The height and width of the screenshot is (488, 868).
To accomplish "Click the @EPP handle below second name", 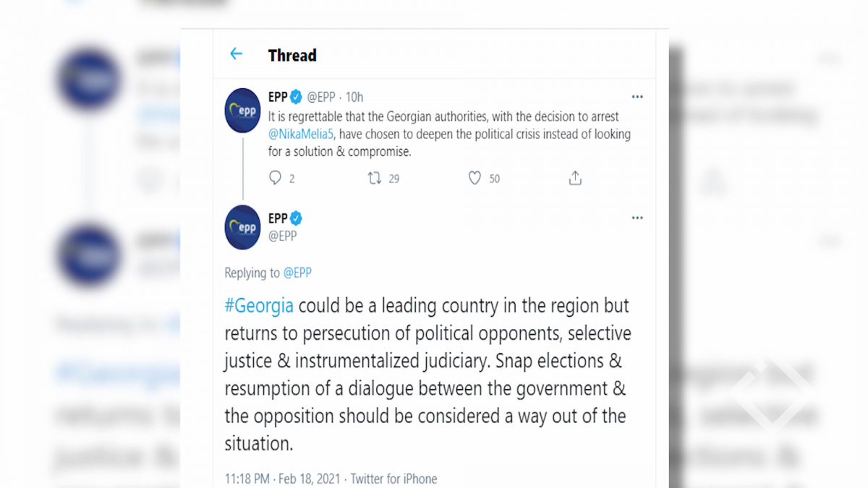I will 283,236.
